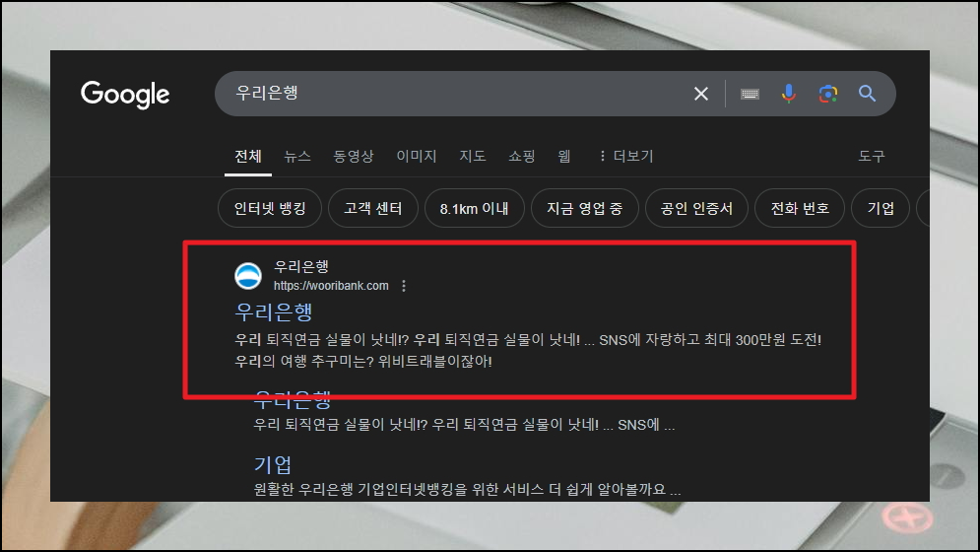Click the Google logo
980x552 pixels.
125,94
